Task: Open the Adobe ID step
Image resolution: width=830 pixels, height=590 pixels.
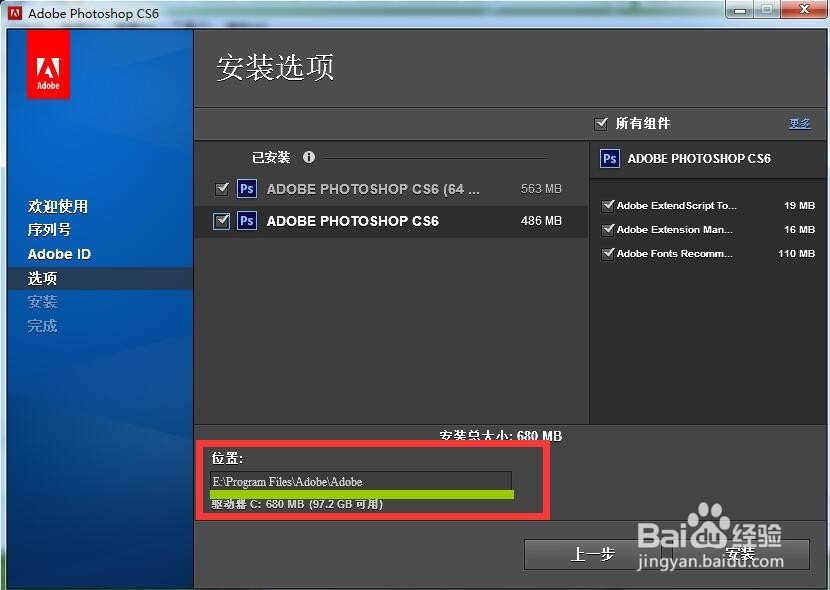Action: [59, 254]
